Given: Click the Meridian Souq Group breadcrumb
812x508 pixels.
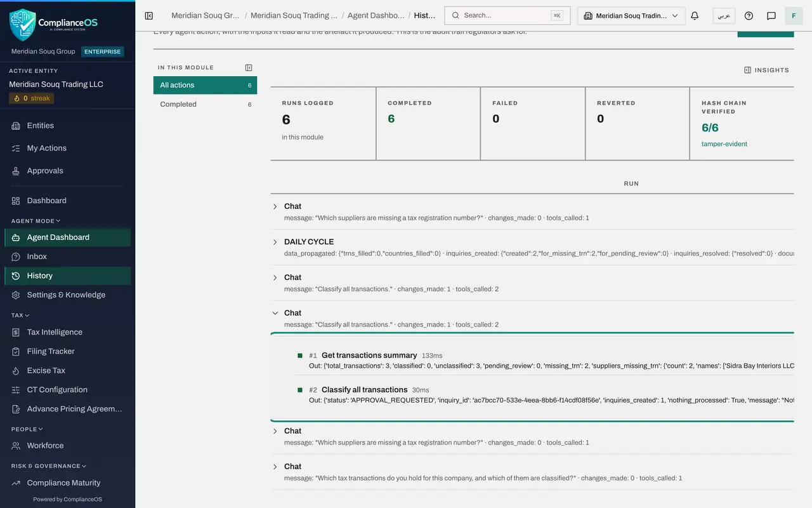Looking at the screenshot, I should [206, 15].
